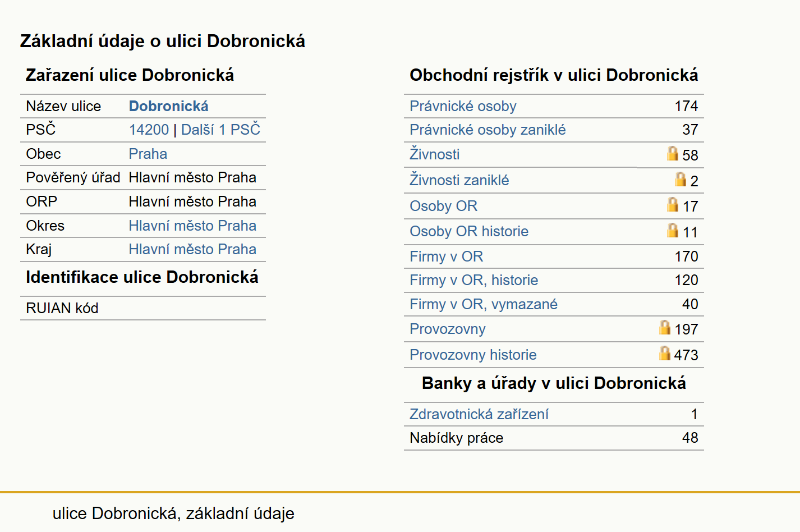Image resolution: width=800 pixels, height=532 pixels.
Task: Follow the Živnosti link
Action: pyautogui.click(x=434, y=154)
